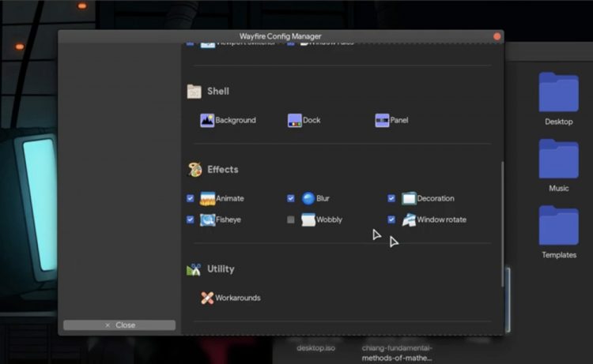Select chiang-fundamental-methods file in background window
The height and width of the screenshot is (364, 593).
[x=397, y=353]
